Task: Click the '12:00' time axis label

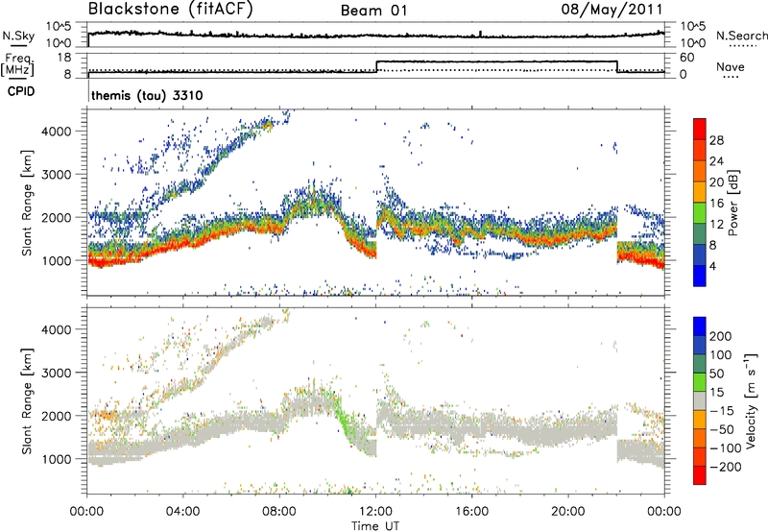Action: pos(375,512)
